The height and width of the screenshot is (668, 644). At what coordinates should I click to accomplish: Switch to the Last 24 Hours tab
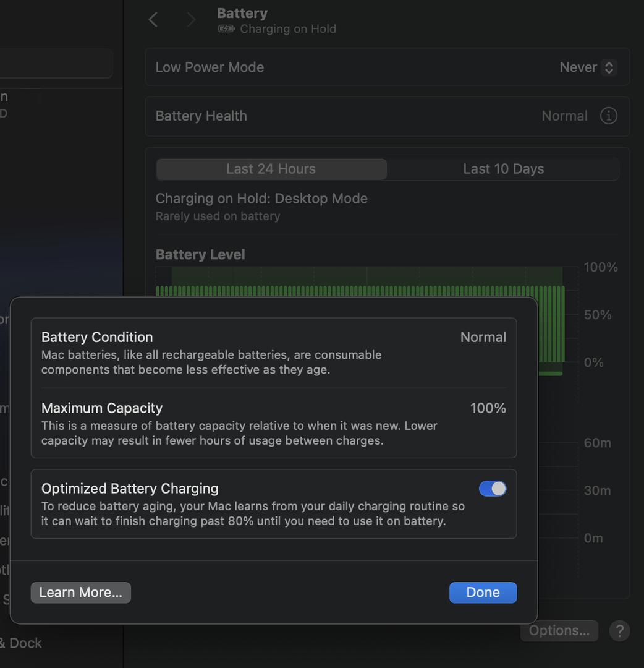[x=271, y=169]
